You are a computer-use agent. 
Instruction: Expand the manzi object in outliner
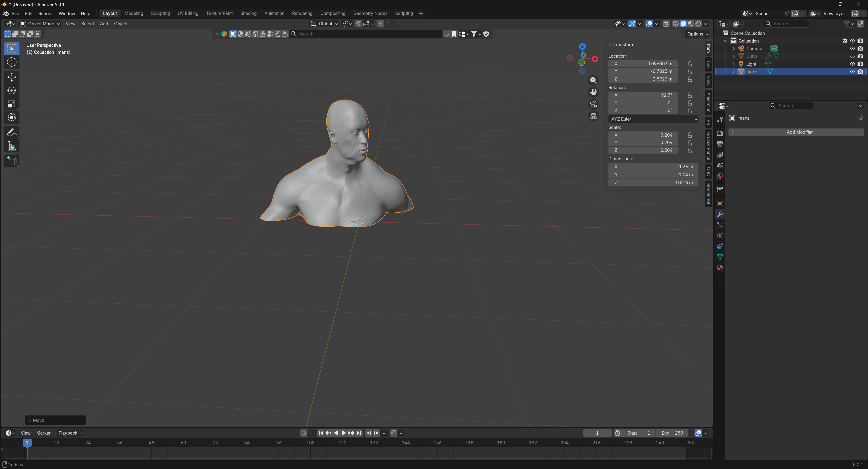click(x=733, y=72)
